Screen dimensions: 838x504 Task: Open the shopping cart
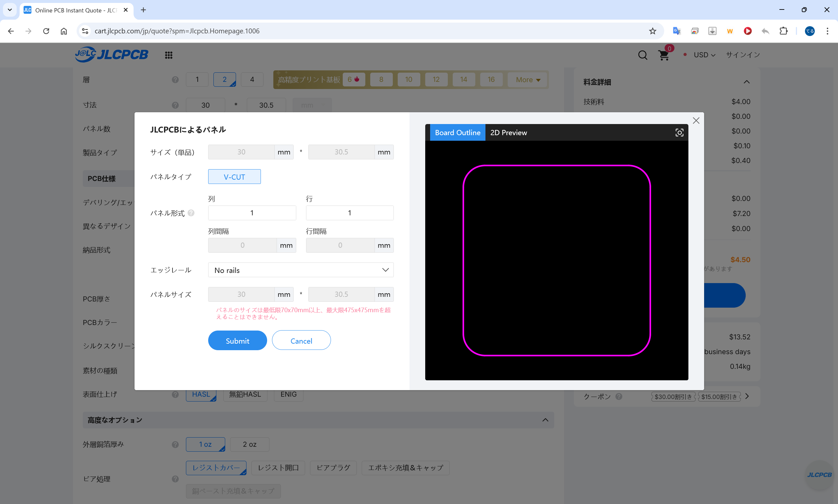(x=664, y=55)
